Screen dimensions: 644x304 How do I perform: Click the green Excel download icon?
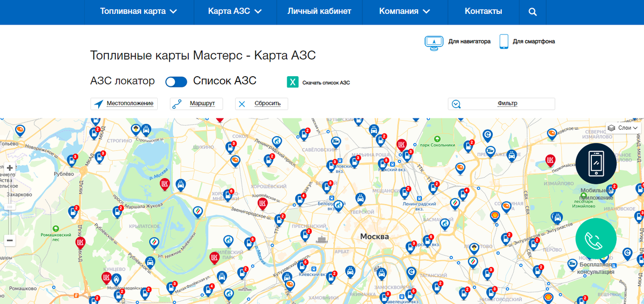[292, 82]
